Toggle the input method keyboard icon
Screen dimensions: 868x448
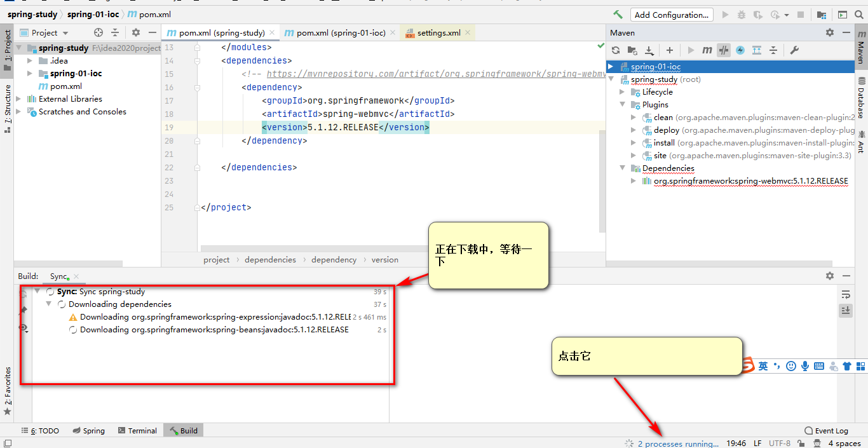[820, 366]
